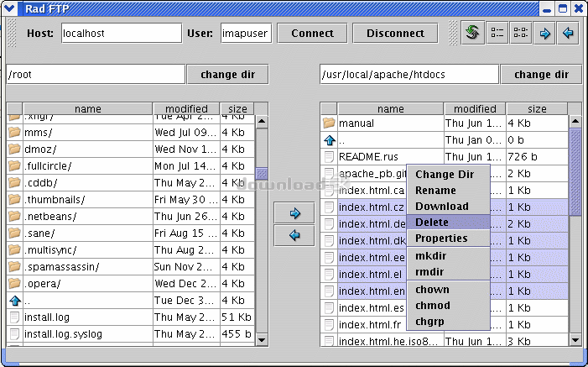The image size is (588, 367).
Task: Click the up-directory arrow in remote list
Action: pyautogui.click(x=329, y=140)
